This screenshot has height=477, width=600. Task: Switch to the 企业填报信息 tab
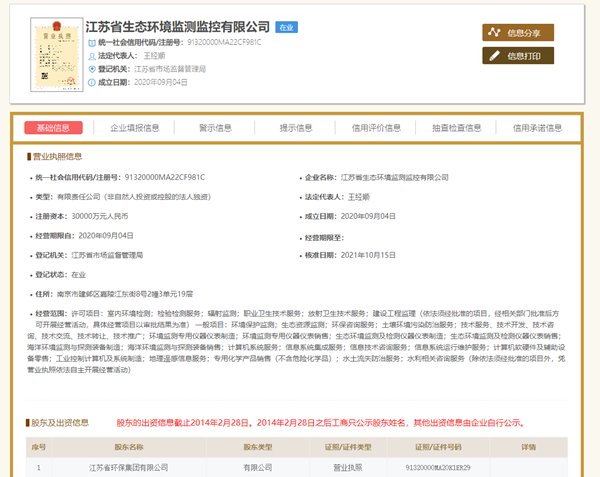pyautogui.click(x=134, y=128)
